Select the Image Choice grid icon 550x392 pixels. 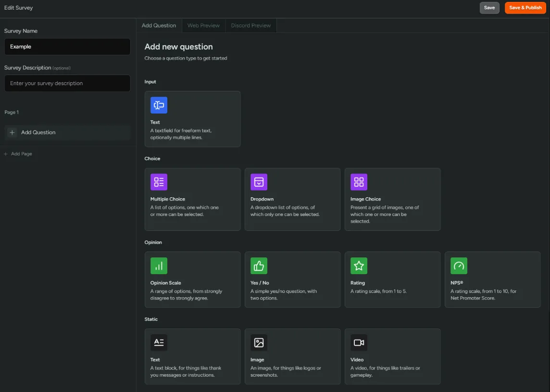359,182
